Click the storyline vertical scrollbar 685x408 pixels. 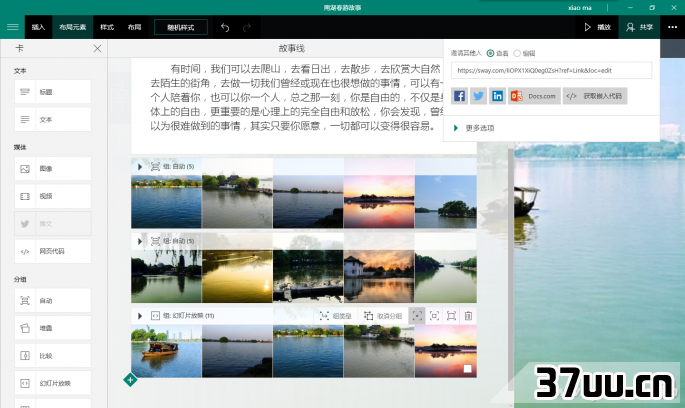(x=511, y=269)
